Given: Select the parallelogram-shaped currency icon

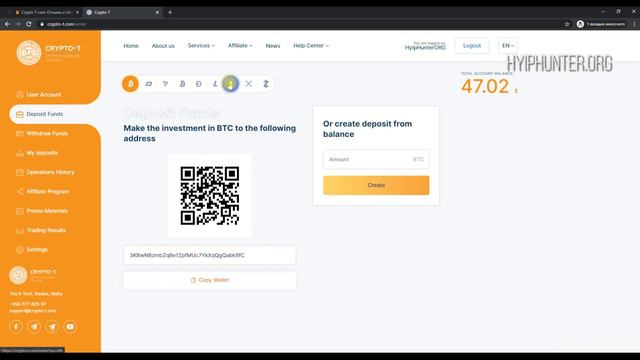Looking at the screenshot, I should (x=149, y=84).
